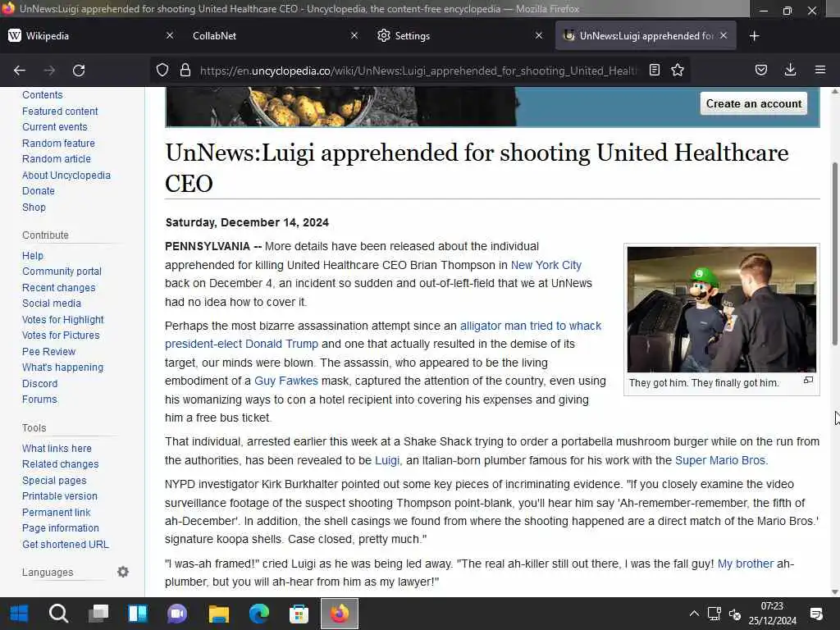The height and width of the screenshot is (630, 840).
Task: Launch Microsoft Edge from taskbar
Action: click(x=258, y=614)
